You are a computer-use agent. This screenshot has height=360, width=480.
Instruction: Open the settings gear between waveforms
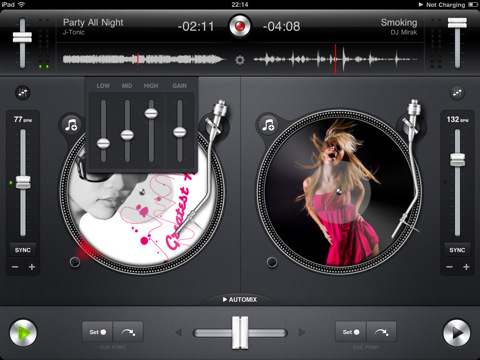coord(240,60)
